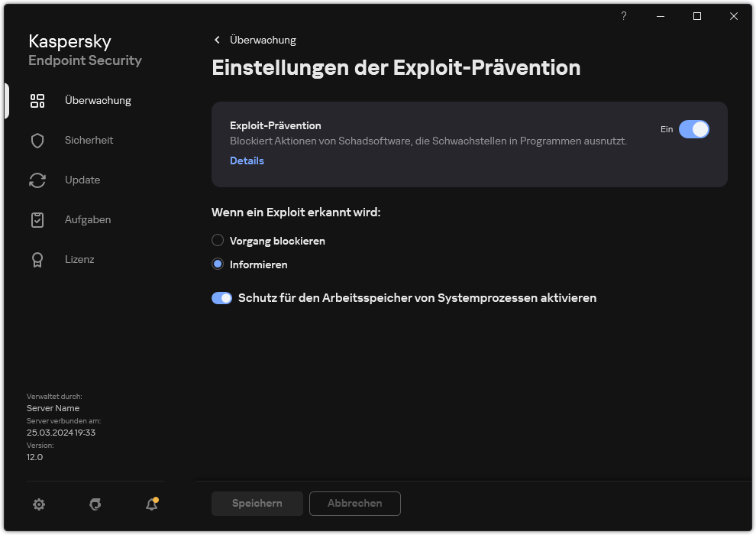
Task: Select the Lizenz key icon
Action: pyautogui.click(x=37, y=259)
